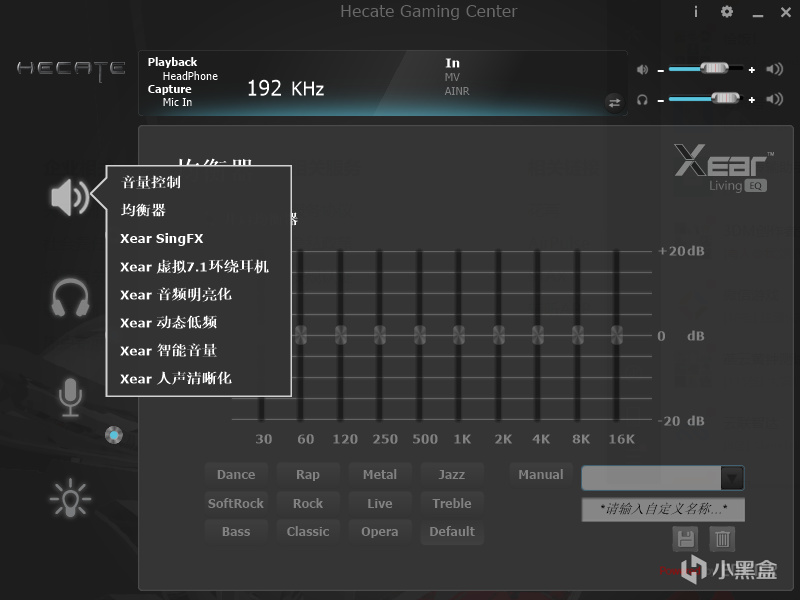Click HeadPhone playback device text
The height and width of the screenshot is (600, 800).
(190, 76)
